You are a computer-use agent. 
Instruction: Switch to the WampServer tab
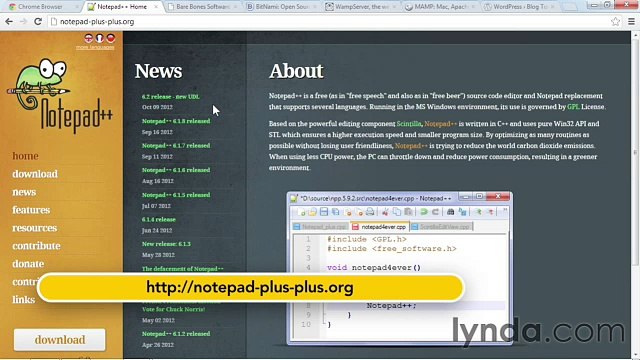click(x=361, y=7)
